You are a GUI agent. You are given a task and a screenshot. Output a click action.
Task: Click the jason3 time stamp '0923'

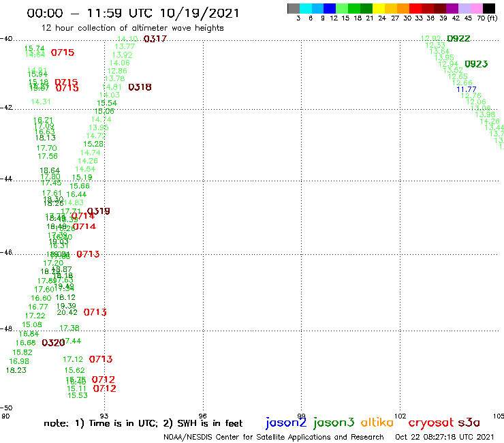476,64
